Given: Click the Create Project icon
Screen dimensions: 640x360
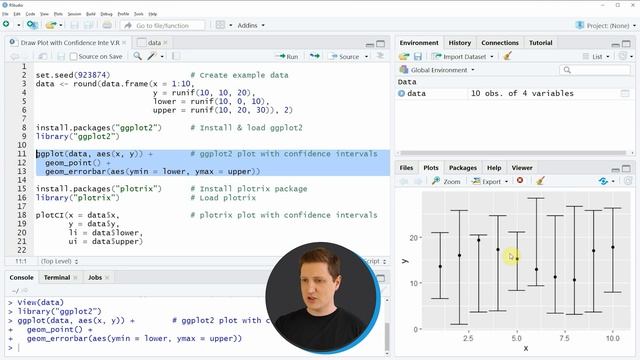Looking at the screenshot, I should click(x=32, y=25).
